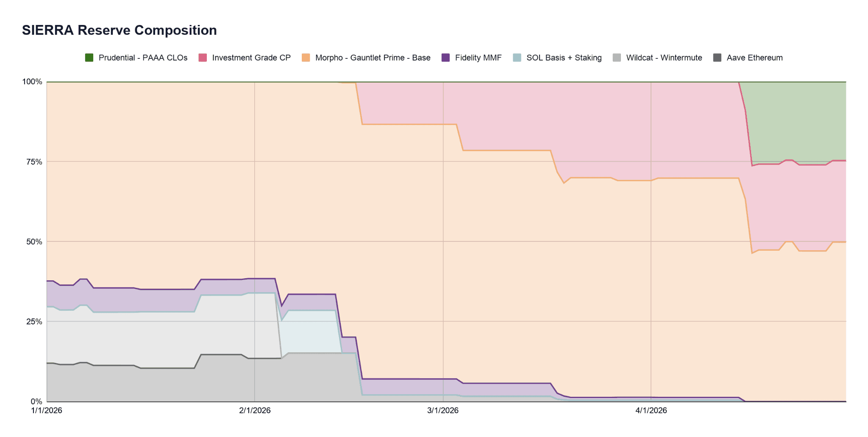
Task: Click the pink Investment Grade CP swatch
Action: (203, 58)
